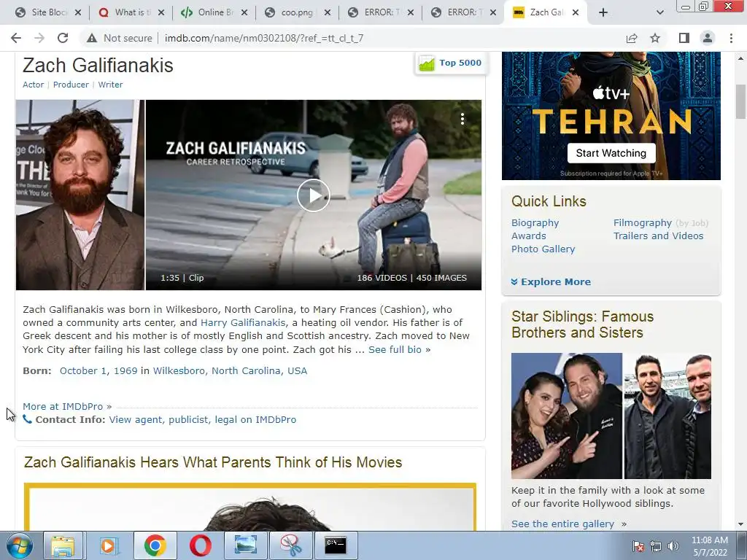
Task: Jump to the Actor credits link
Action: click(34, 85)
